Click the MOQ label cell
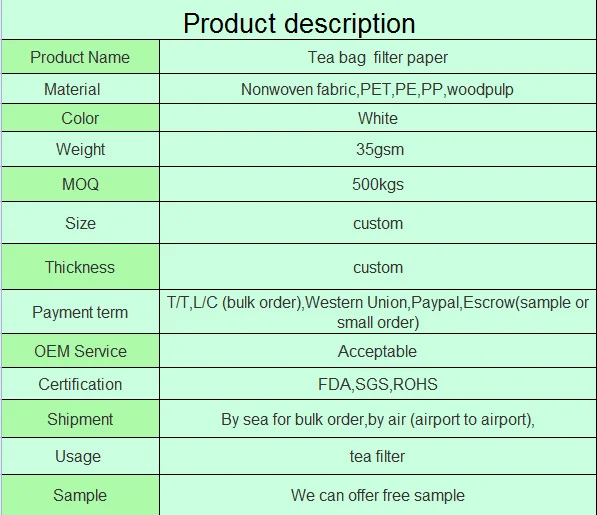 pyautogui.click(x=80, y=184)
